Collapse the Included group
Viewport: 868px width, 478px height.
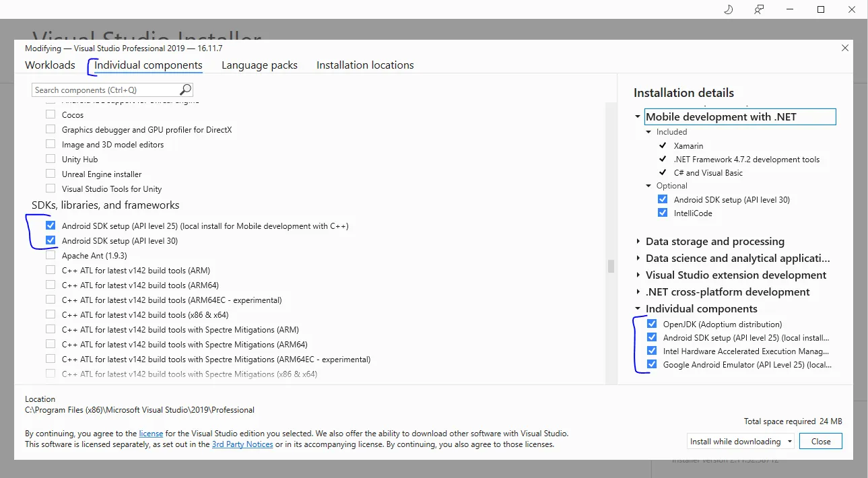[x=649, y=132]
